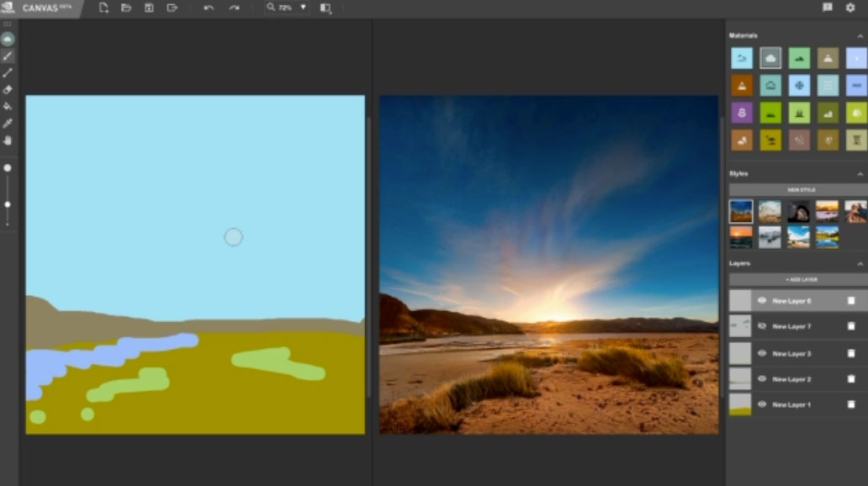Select the Line tool

(x=8, y=72)
